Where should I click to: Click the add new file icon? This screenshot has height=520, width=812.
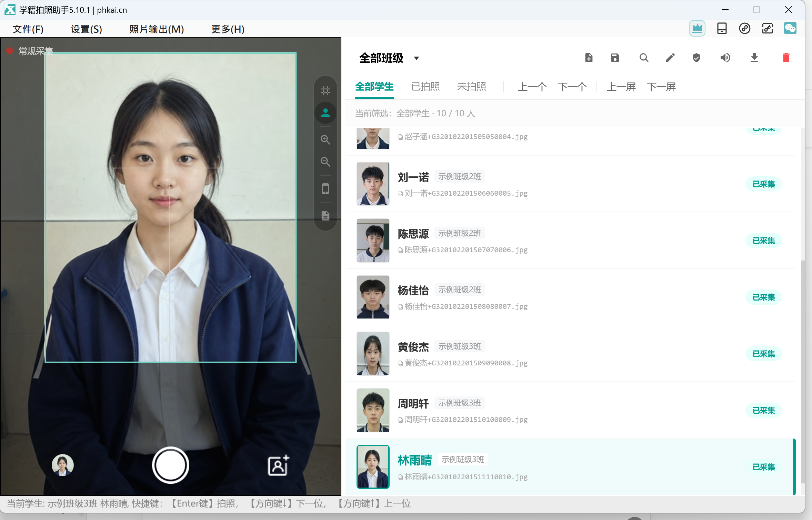pyautogui.click(x=589, y=58)
